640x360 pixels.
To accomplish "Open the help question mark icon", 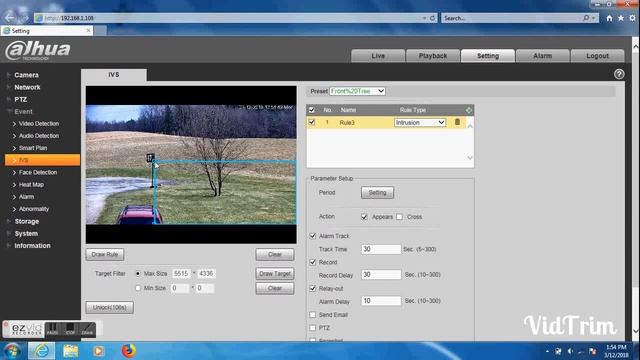I will pos(619,74).
